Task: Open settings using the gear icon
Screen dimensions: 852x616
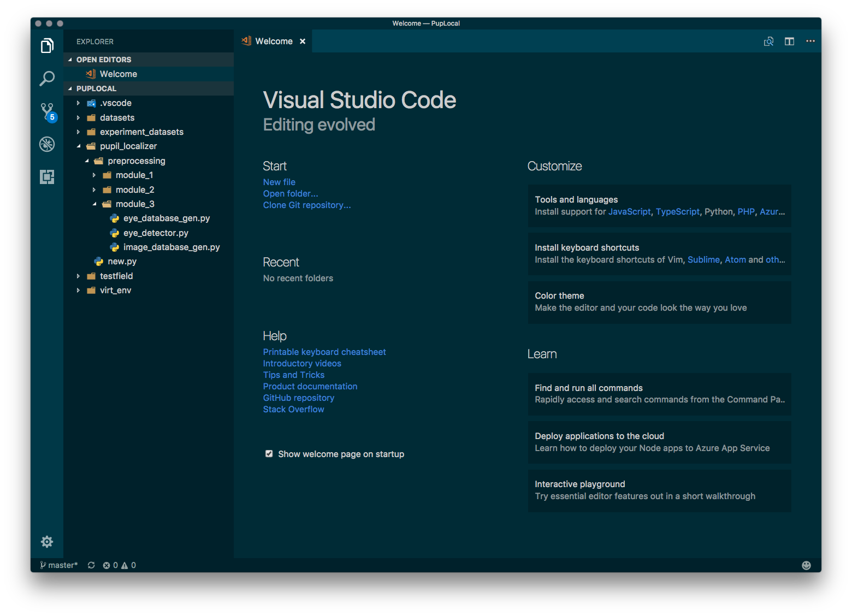Action: point(47,541)
